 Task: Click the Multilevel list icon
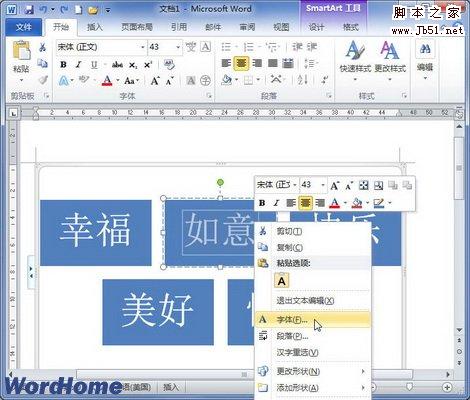(272, 47)
